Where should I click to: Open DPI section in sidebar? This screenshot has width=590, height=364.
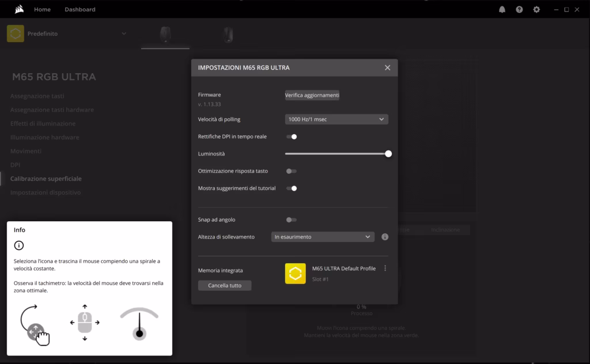click(x=15, y=165)
